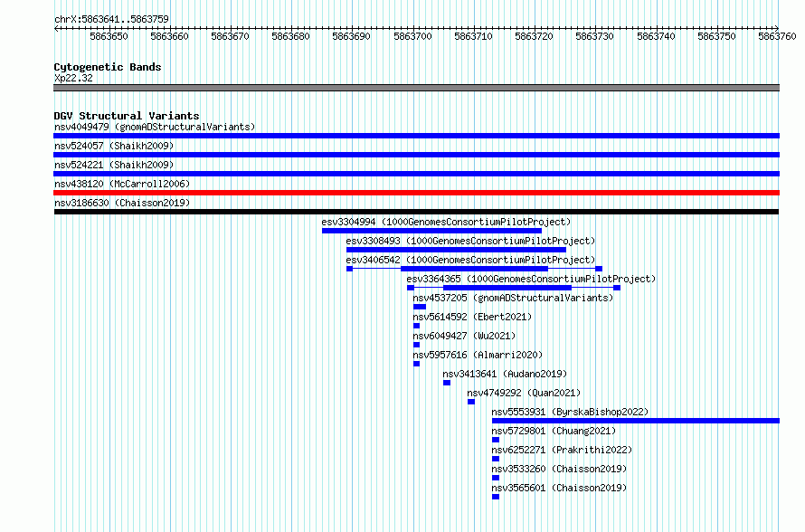Click the blue marker under nsv3533260
Screen dimensions: 805x532
pos(496,478)
